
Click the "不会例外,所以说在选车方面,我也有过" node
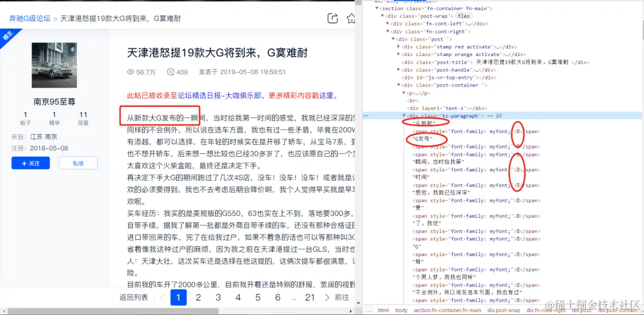pyautogui.click(x=467, y=292)
